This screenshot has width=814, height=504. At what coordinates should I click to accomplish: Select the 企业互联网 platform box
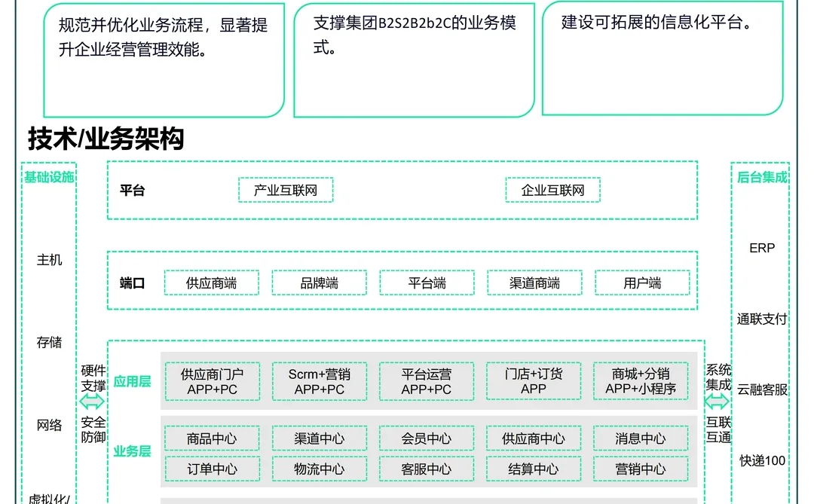pos(552,190)
